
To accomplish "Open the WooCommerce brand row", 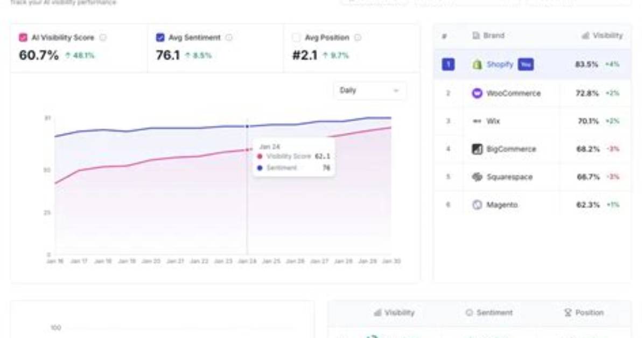I will coord(532,93).
